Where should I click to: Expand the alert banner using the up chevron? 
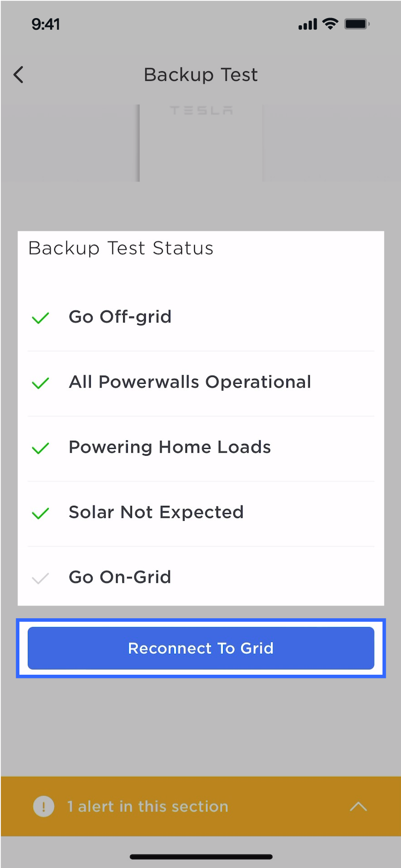(x=358, y=806)
